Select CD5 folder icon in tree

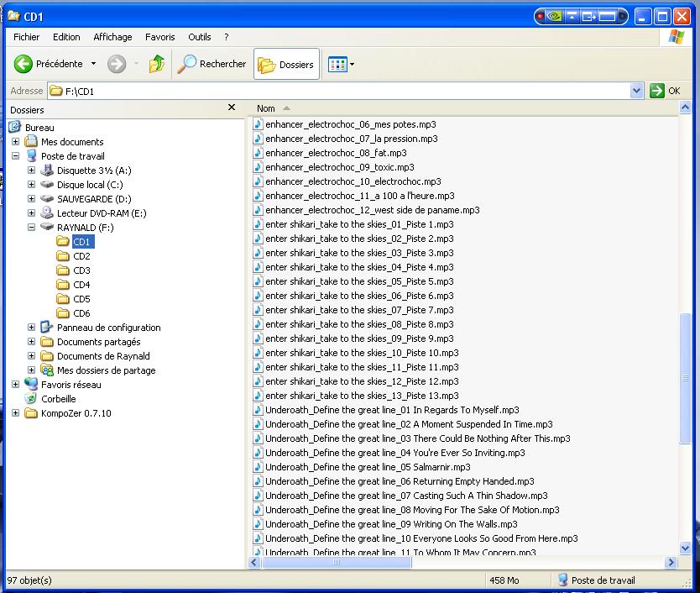point(63,299)
